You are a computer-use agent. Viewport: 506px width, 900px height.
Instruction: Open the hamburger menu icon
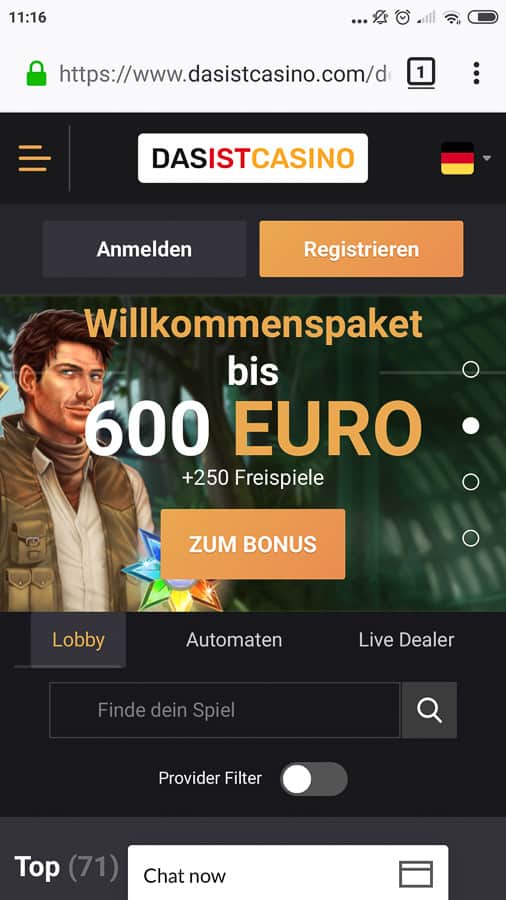click(34, 158)
